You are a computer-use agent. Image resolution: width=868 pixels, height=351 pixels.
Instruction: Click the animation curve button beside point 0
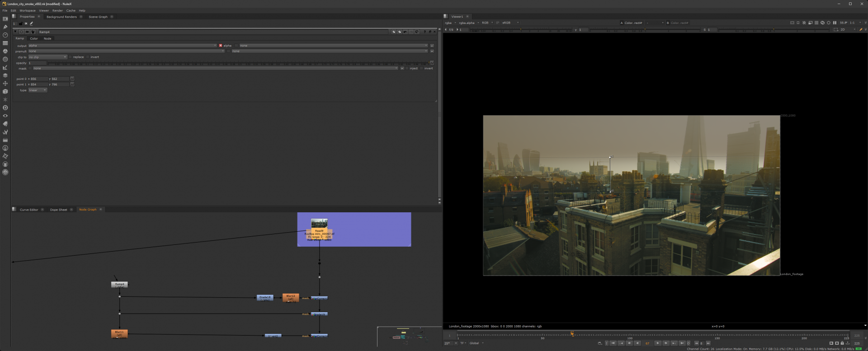point(72,79)
